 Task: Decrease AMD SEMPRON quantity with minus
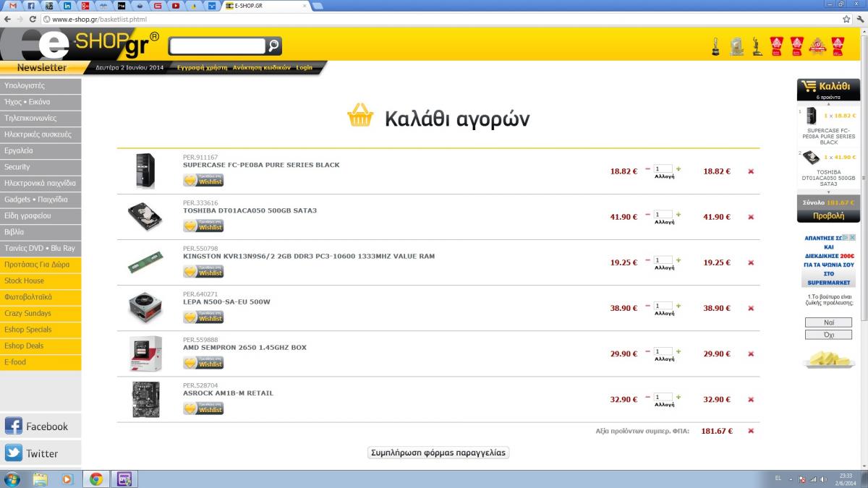pos(647,351)
